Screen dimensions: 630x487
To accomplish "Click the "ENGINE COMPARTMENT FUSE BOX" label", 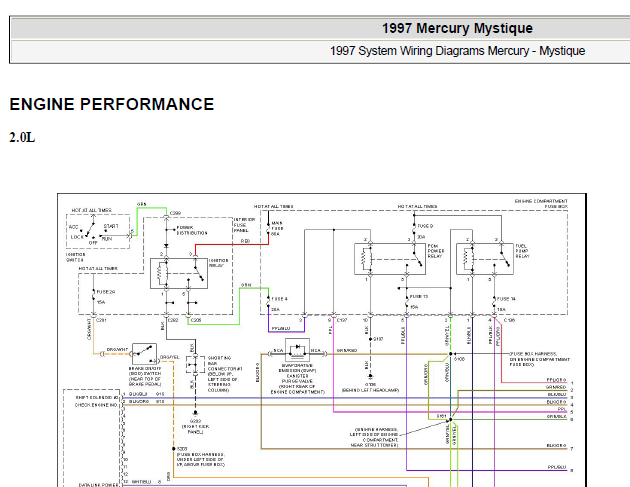I will 541,203.
